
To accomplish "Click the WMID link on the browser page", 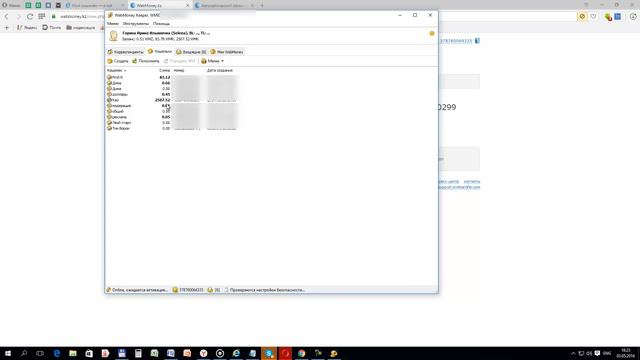I will tap(456, 41).
